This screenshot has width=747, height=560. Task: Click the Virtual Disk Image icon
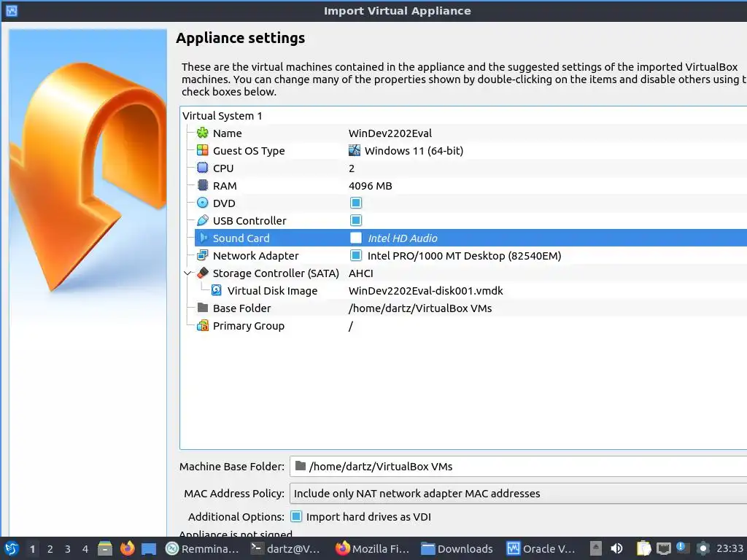[216, 290]
